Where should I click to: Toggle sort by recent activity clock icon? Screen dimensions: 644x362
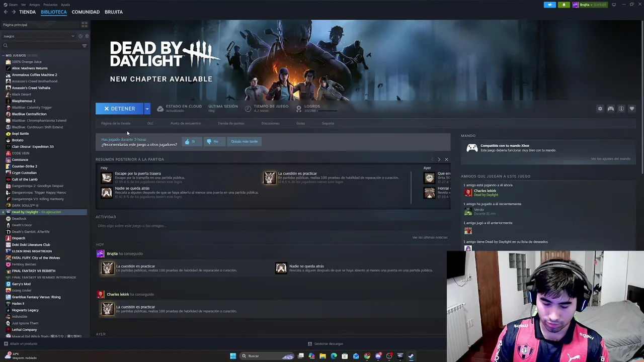[80, 36]
